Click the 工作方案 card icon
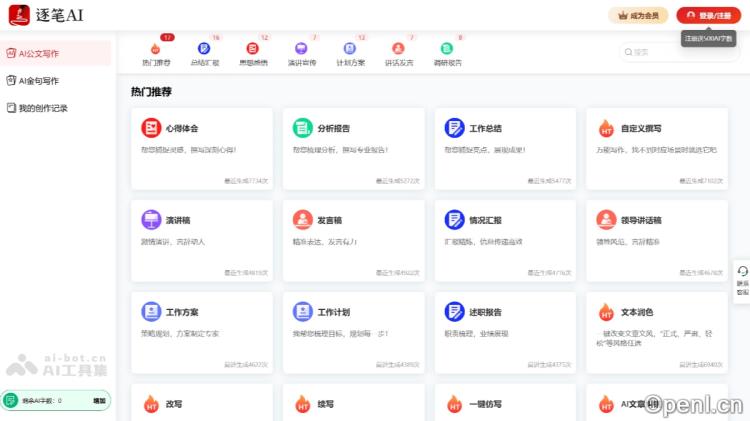Viewport: 750px width, 421px height. (x=151, y=311)
